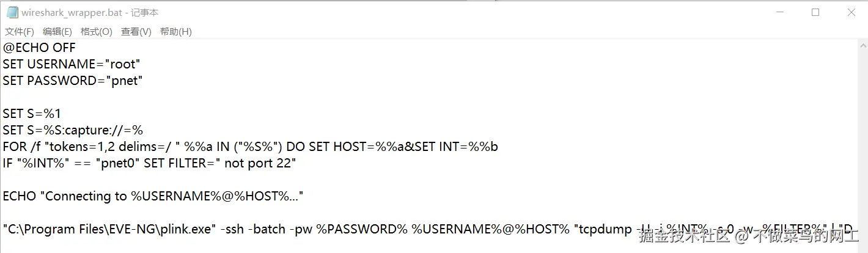This screenshot has width=868, height=253.
Task: Open the 帮助(H) Help menu
Action: tap(176, 32)
